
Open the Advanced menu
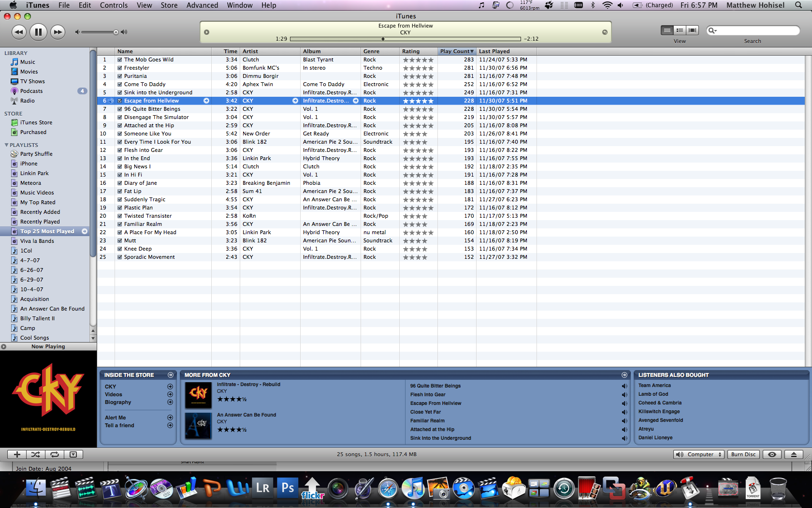pos(202,5)
